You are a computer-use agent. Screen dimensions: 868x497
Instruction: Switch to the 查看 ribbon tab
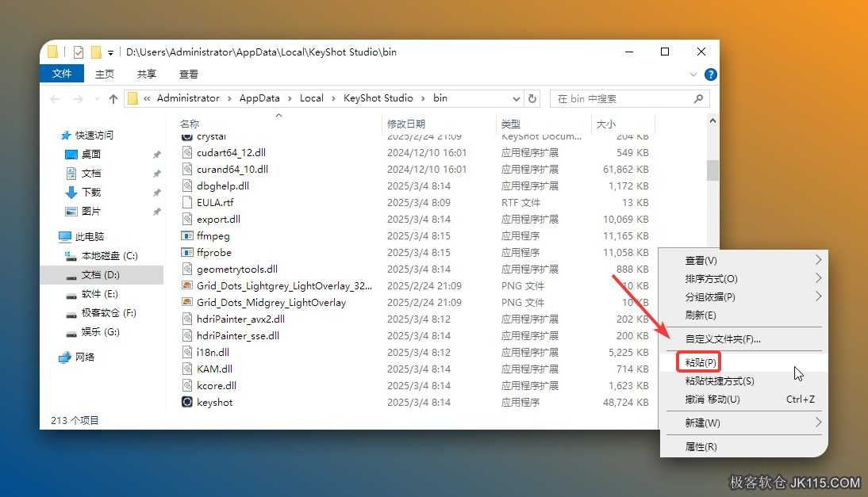188,74
